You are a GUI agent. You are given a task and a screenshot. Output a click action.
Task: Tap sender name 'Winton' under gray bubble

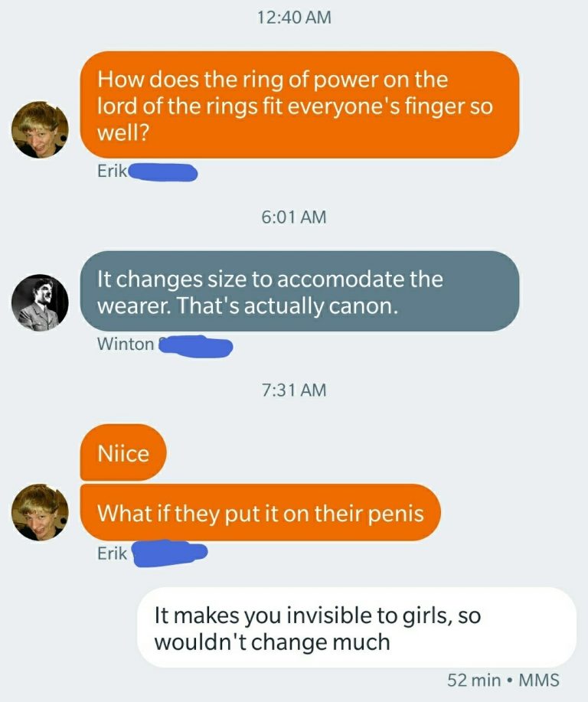126,344
